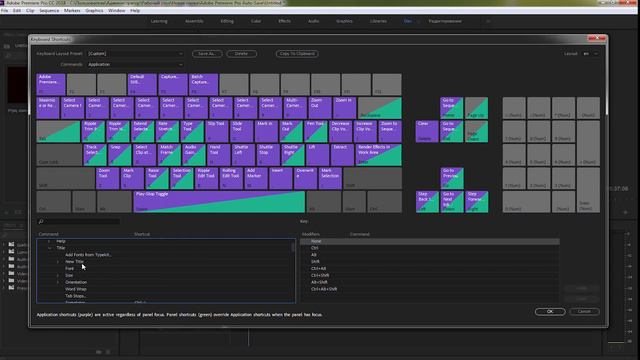Click the Shuttle Stop key tile
The height and width of the screenshot is (360, 640).
[x=268, y=155]
